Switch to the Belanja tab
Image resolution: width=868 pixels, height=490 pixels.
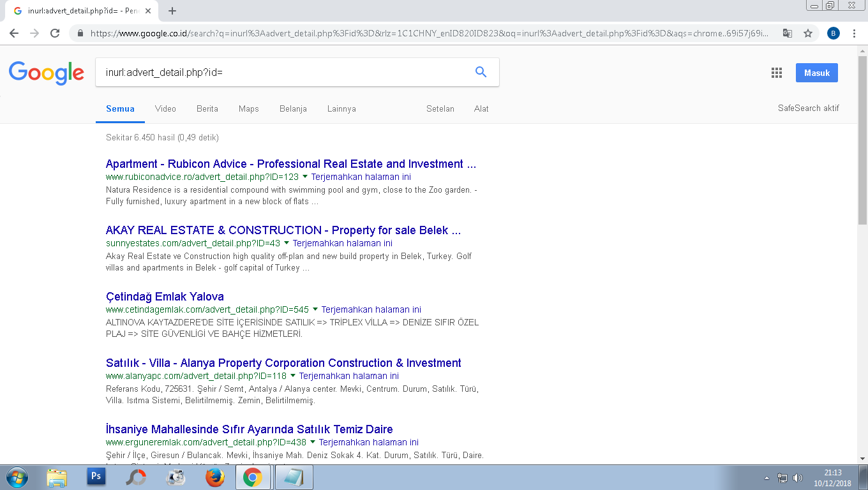coord(293,108)
